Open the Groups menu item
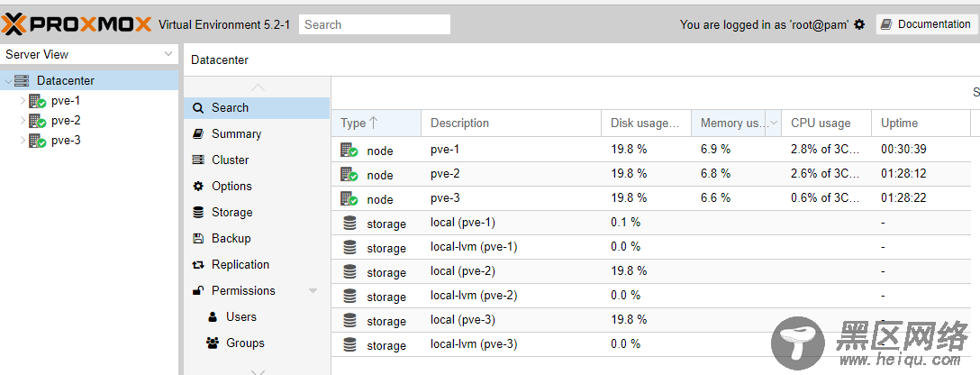 coord(257,343)
